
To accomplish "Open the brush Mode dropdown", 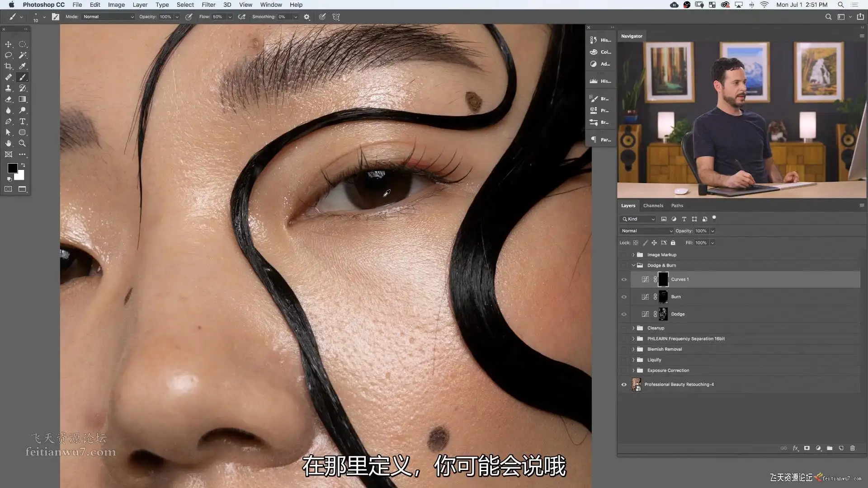I will click(108, 17).
